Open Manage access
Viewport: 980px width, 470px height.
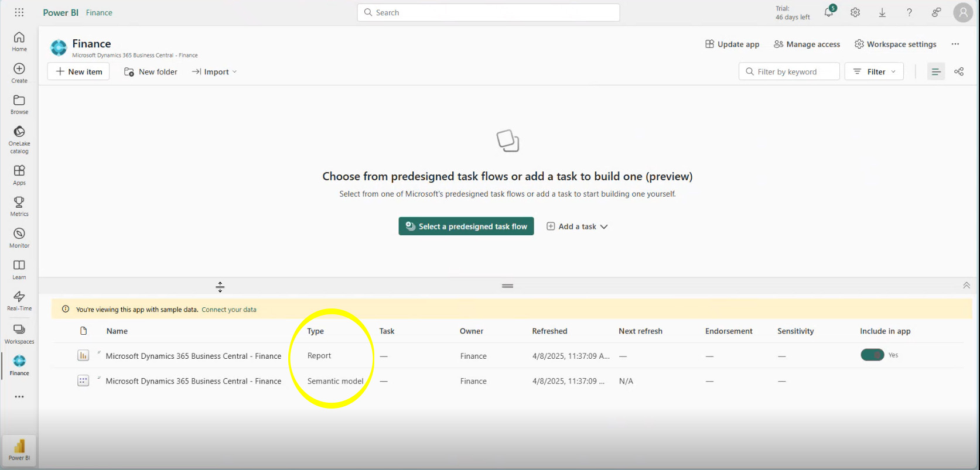point(807,44)
